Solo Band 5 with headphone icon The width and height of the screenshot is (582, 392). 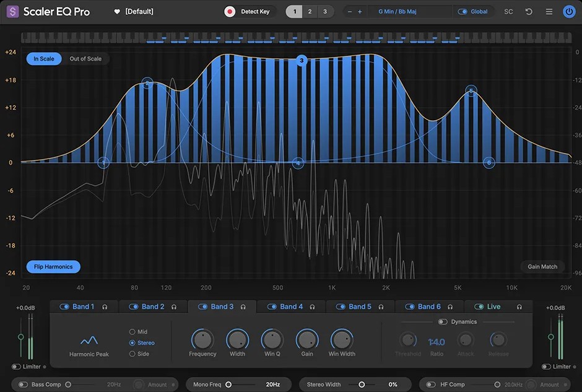pos(381,307)
